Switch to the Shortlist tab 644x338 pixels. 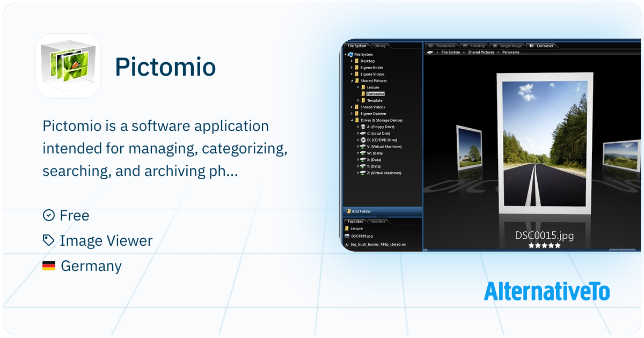[x=378, y=222]
